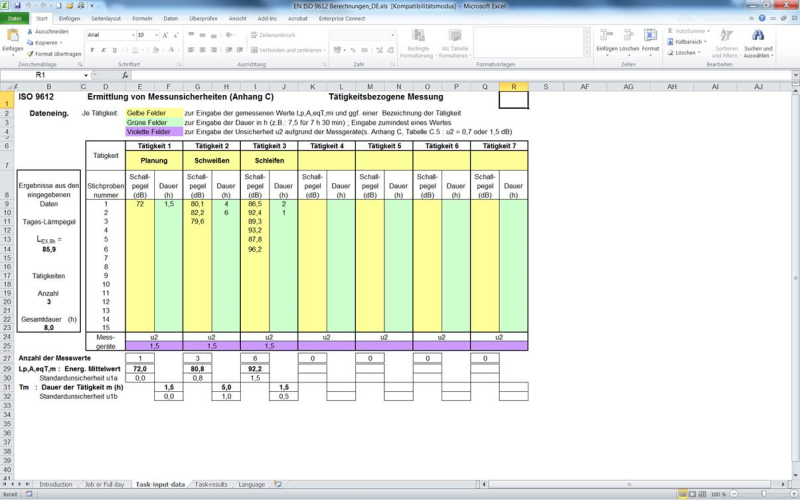Switch to page layout view in status bar

pyautogui.click(x=694, y=494)
